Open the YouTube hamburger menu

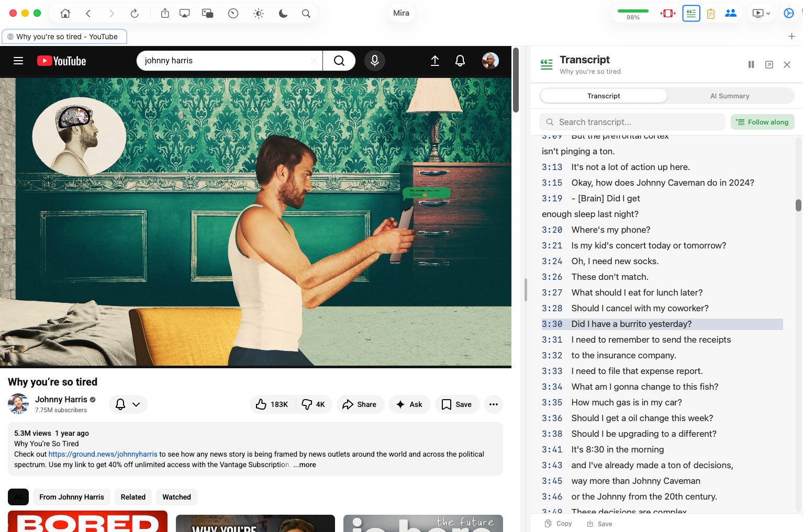[18, 61]
